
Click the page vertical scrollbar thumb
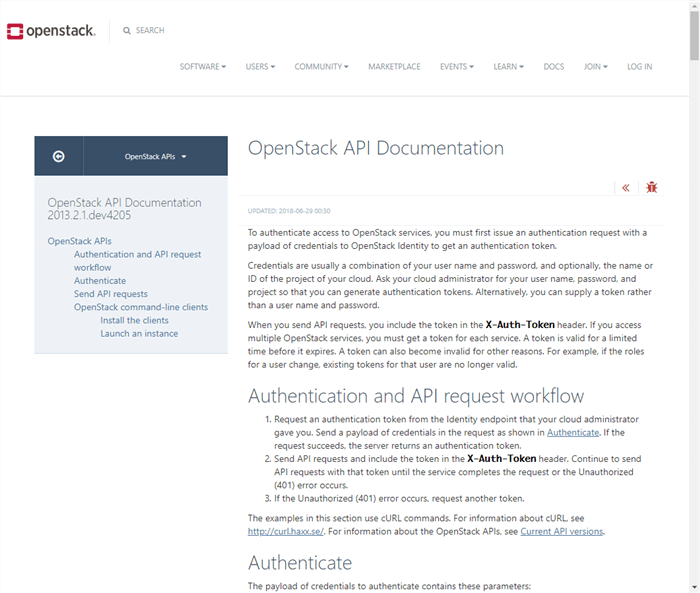(694, 35)
